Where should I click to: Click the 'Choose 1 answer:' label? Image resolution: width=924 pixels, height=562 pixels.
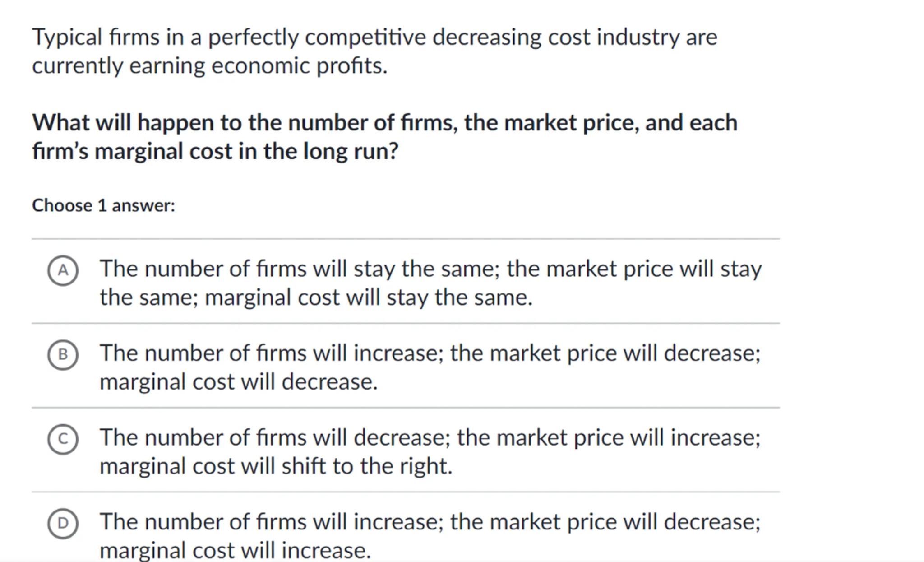[103, 206]
